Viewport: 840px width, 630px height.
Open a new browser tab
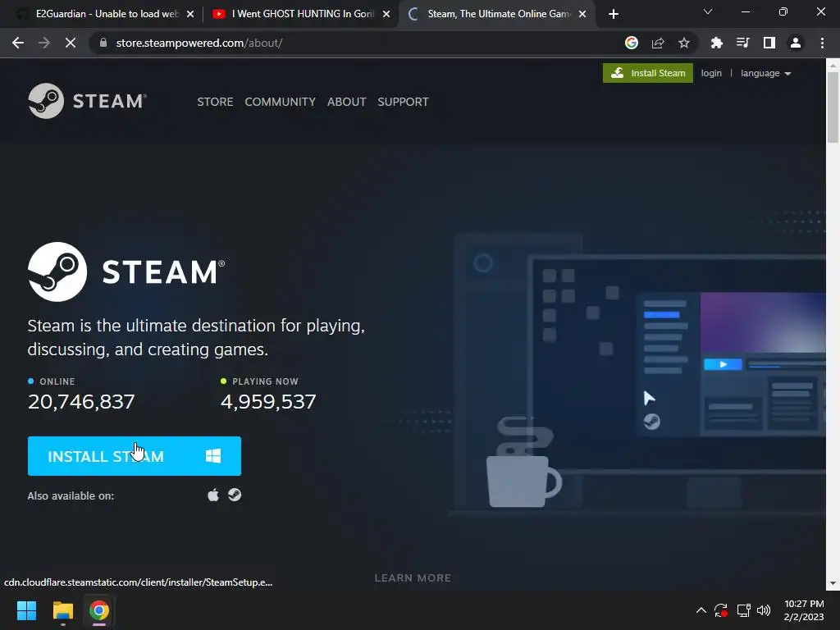pyautogui.click(x=614, y=14)
